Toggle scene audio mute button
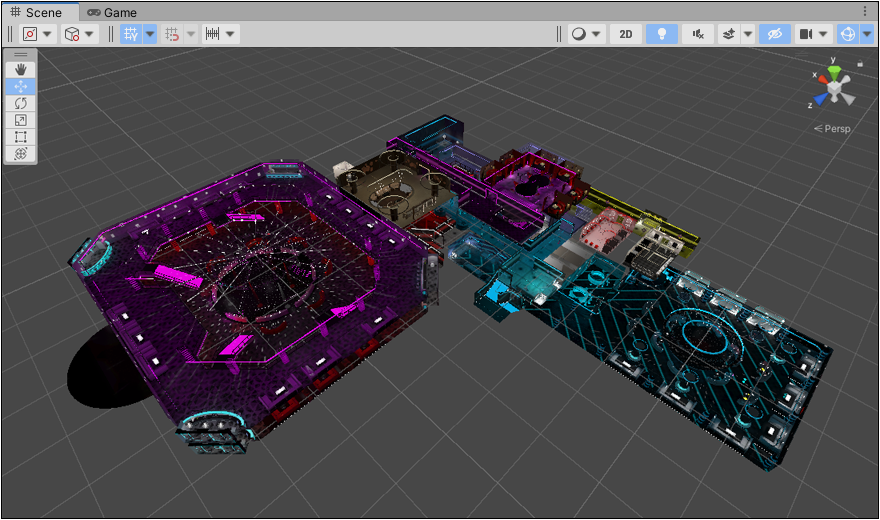 pyautogui.click(x=697, y=34)
